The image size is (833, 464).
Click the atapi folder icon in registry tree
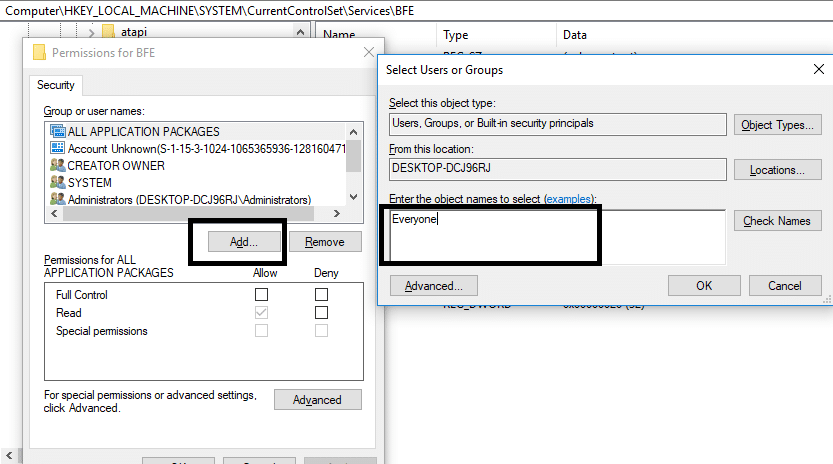[x=108, y=32]
